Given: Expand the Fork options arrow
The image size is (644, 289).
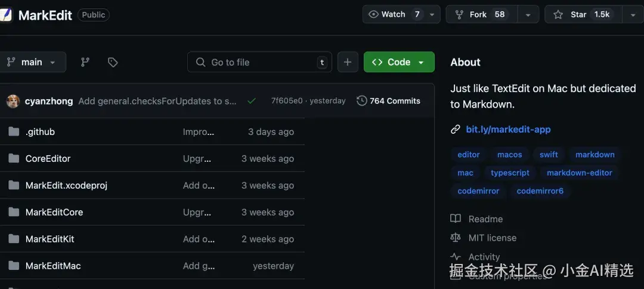Looking at the screenshot, I should pyautogui.click(x=528, y=14).
